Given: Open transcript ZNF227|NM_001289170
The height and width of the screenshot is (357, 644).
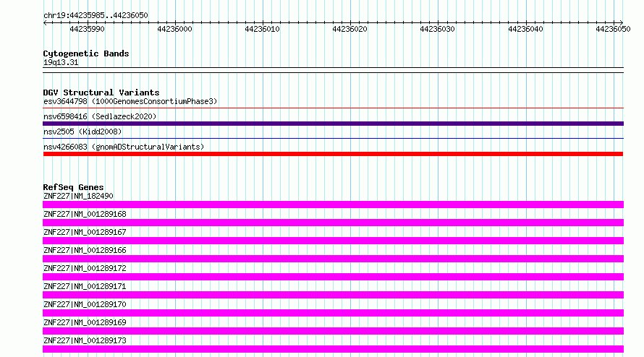Looking at the screenshot, I should click(85, 304).
